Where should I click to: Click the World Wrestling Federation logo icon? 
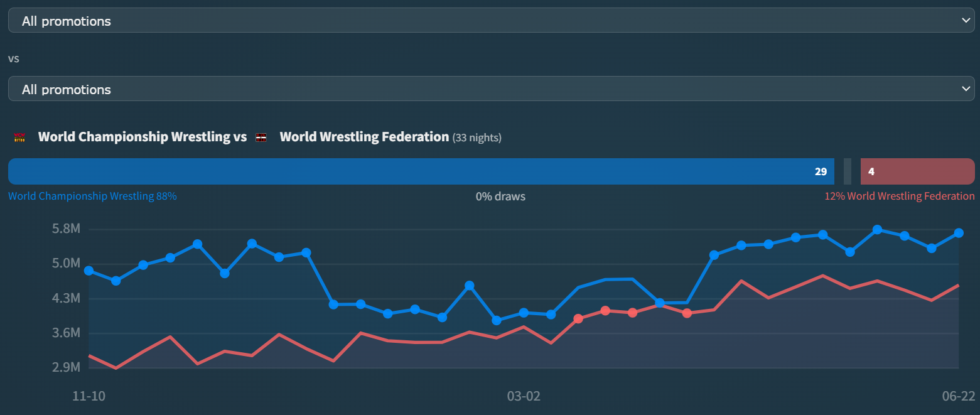click(261, 137)
